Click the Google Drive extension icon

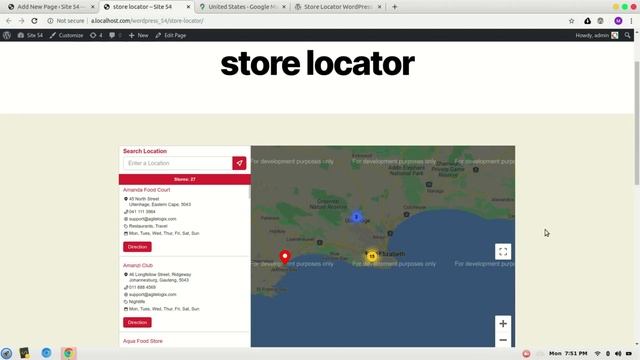point(587,21)
